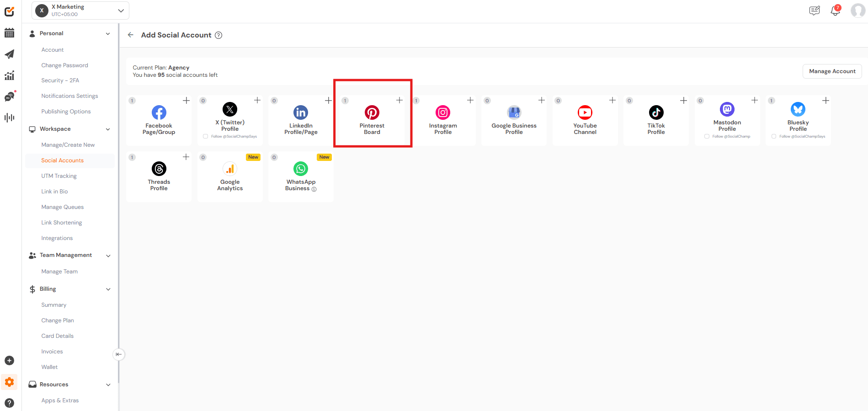
Task: Open UTM Tracking in the sidebar
Action: pos(59,176)
